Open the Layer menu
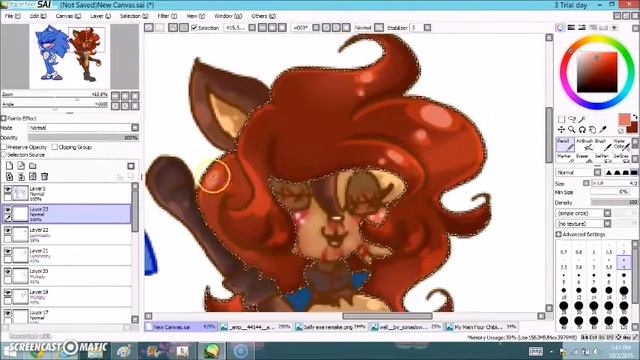The height and width of the screenshot is (360, 640). pyautogui.click(x=100, y=16)
